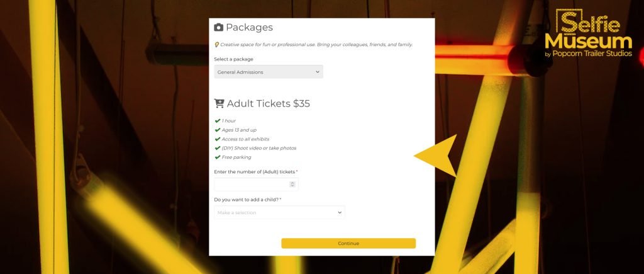Click the chevron on Make a selection
This screenshot has width=644, height=274.
coord(340,213)
